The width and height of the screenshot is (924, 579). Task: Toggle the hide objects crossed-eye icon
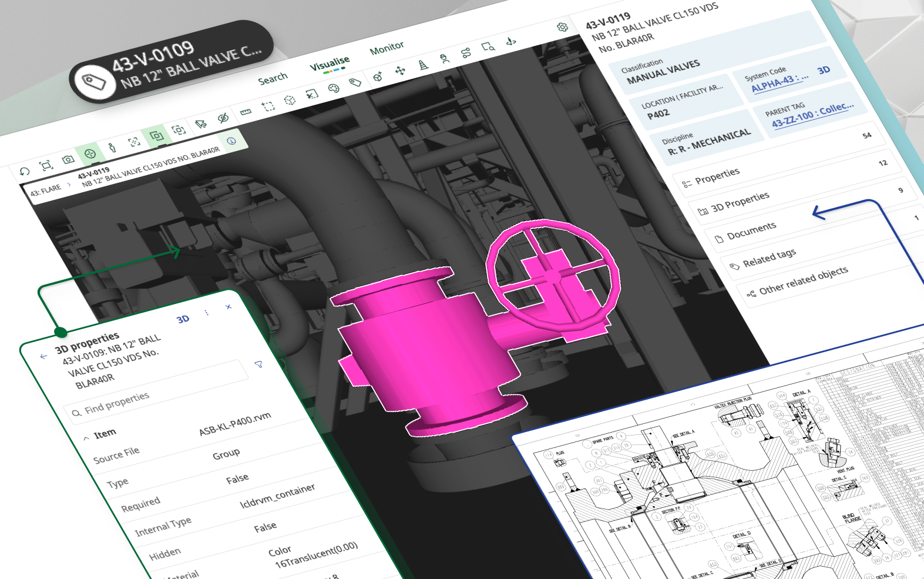point(223,118)
